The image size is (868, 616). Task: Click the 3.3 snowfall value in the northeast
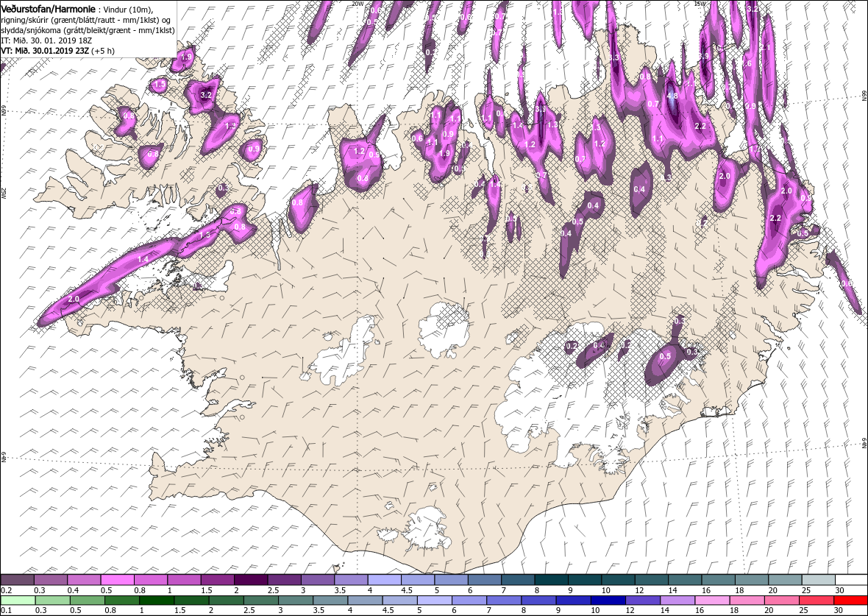614,57
